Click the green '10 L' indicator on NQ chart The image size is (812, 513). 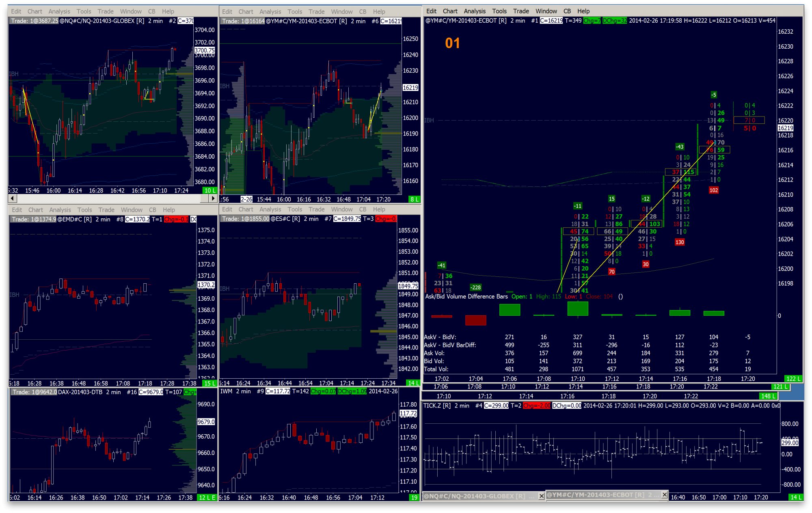coord(210,190)
